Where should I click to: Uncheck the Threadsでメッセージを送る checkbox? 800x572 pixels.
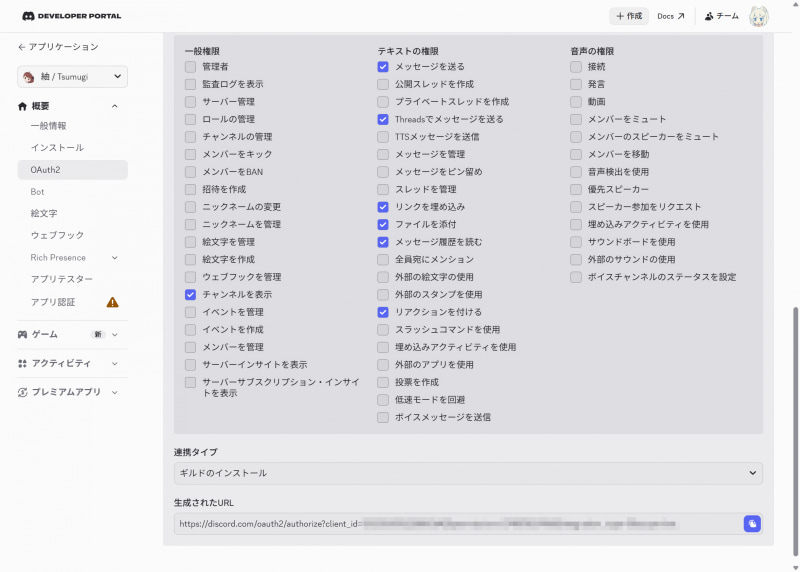[383, 119]
